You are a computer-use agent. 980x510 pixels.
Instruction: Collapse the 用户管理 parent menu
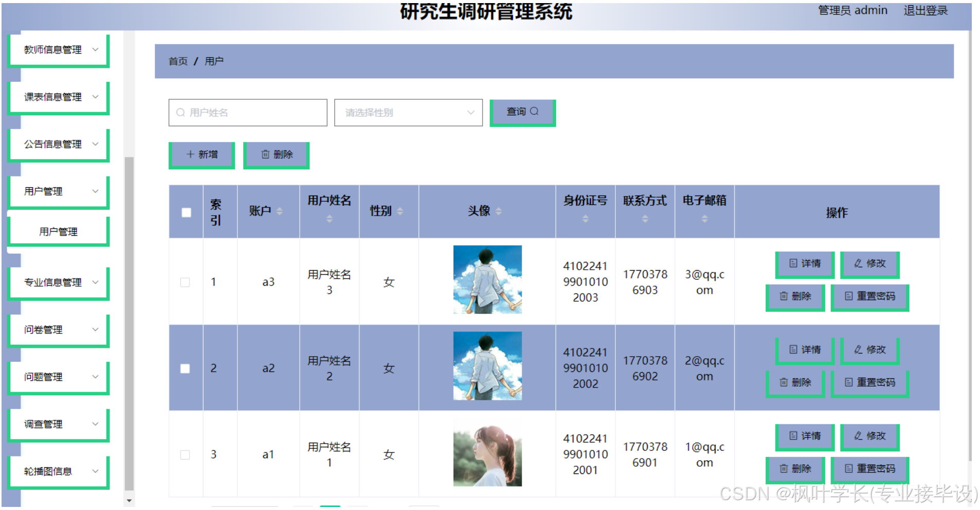pos(59,191)
